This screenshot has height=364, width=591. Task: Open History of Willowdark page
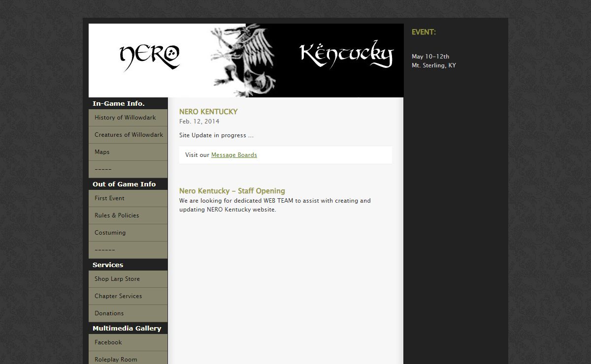pos(128,118)
